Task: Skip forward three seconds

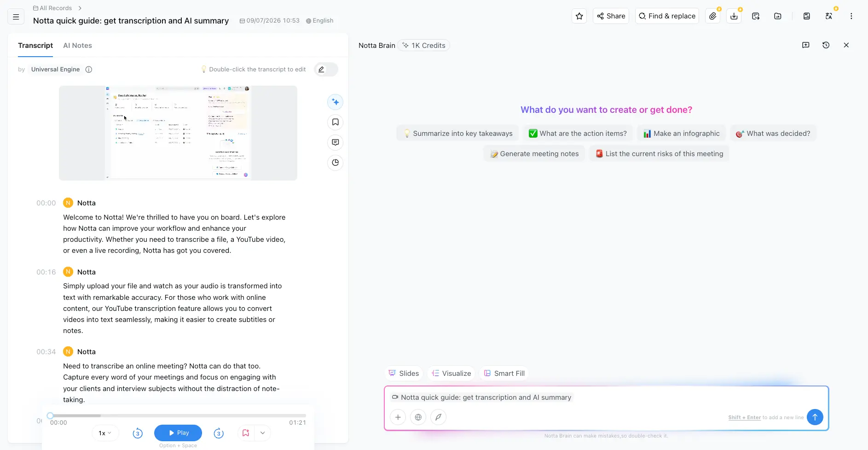Action: click(219, 433)
